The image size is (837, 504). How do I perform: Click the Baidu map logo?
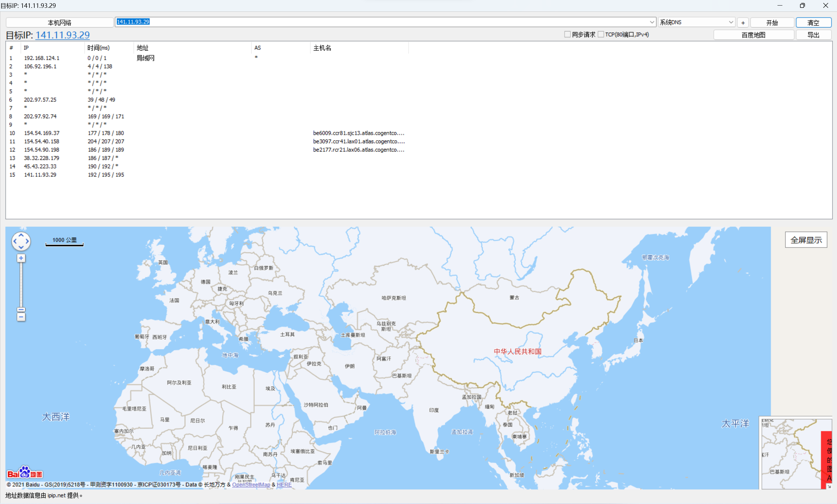25,473
